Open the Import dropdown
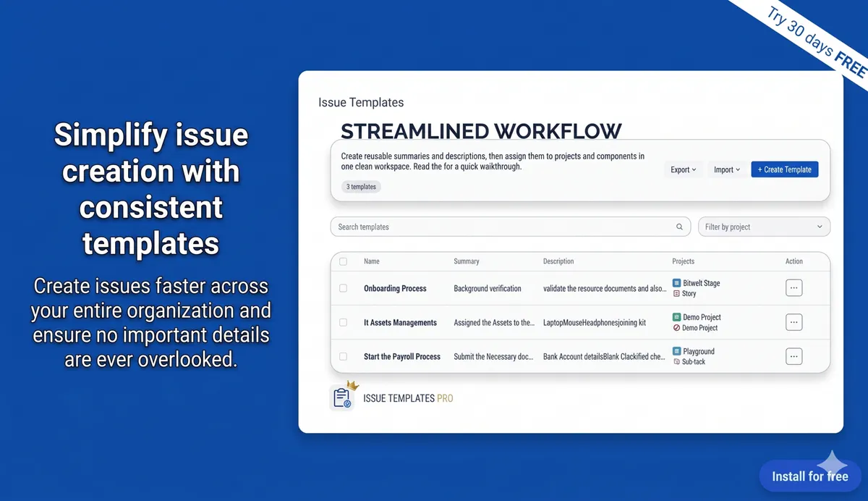 727,169
